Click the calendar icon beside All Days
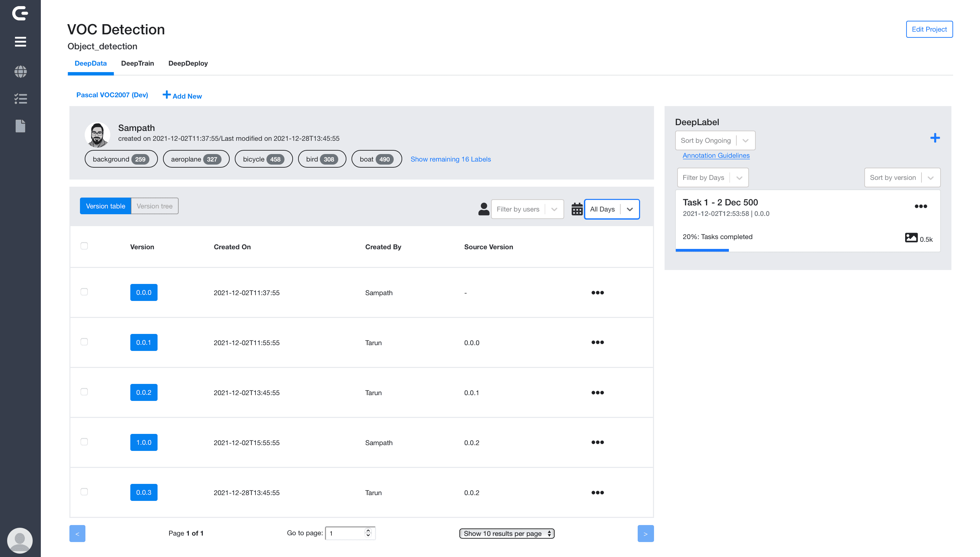 pos(576,209)
